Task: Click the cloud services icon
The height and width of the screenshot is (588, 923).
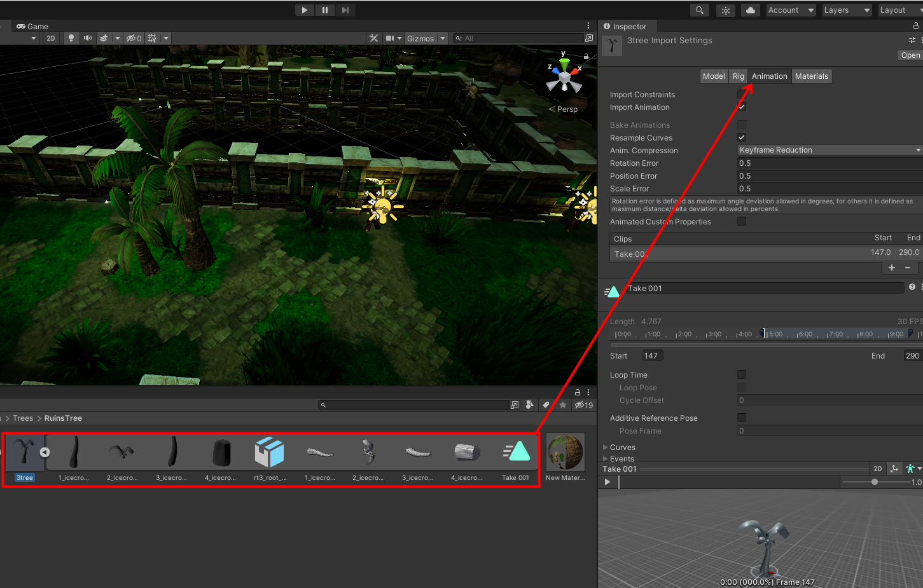Action: pos(751,10)
